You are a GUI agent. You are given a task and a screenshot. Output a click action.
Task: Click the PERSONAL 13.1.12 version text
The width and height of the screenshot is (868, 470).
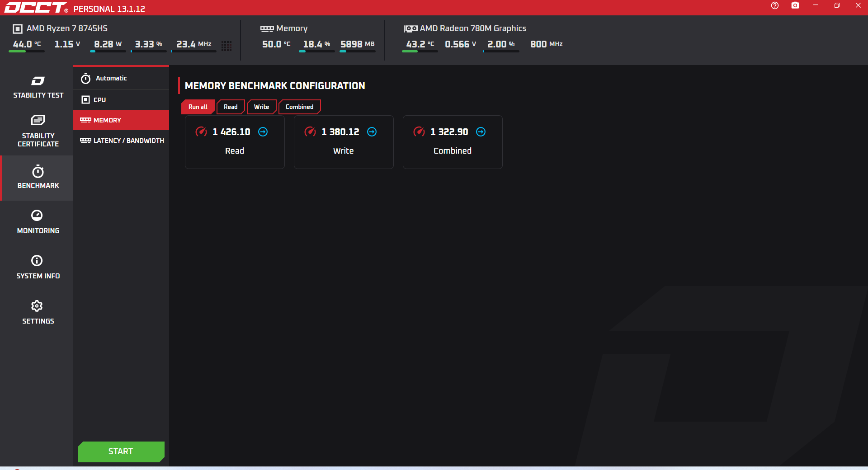click(109, 9)
